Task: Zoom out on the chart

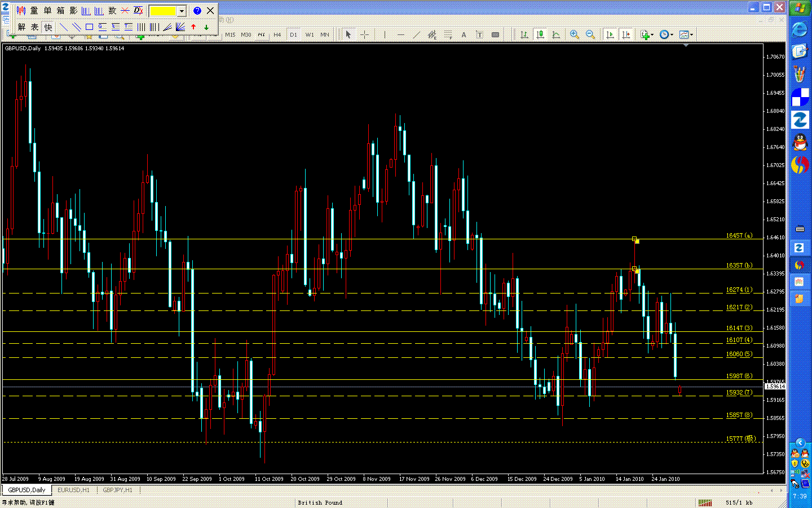Action: [590, 35]
